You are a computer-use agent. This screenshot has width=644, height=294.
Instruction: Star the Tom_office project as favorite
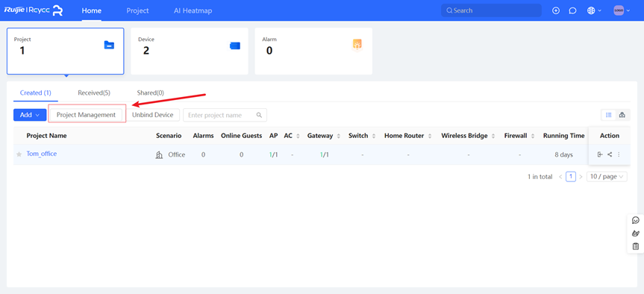pos(19,154)
